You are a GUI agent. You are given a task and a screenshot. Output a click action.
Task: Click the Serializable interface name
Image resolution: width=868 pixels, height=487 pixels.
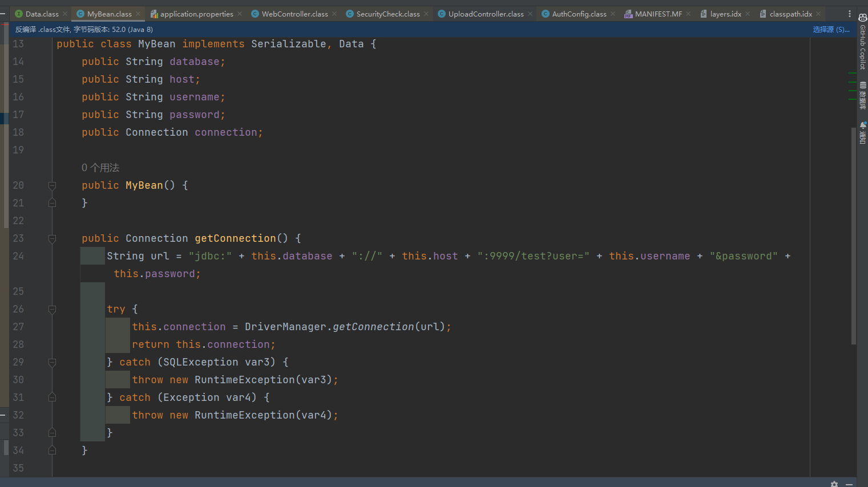point(289,44)
